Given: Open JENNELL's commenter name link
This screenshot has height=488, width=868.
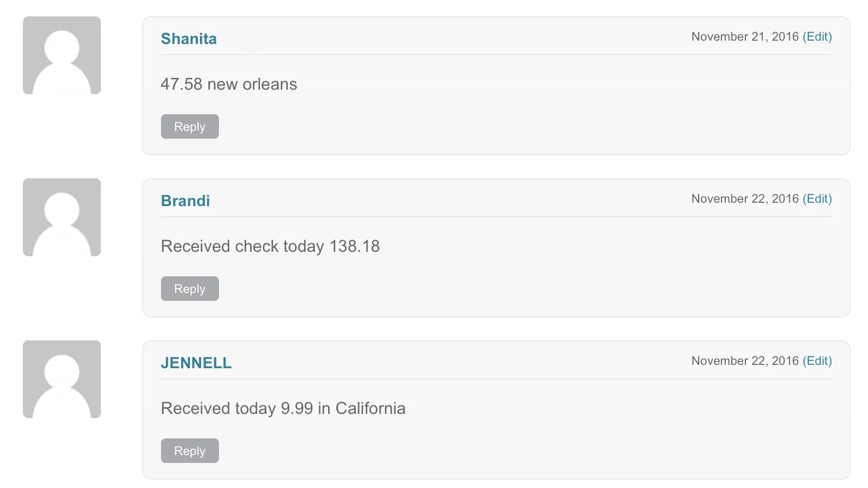Looking at the screenshot, I should [x=196, y=363].
